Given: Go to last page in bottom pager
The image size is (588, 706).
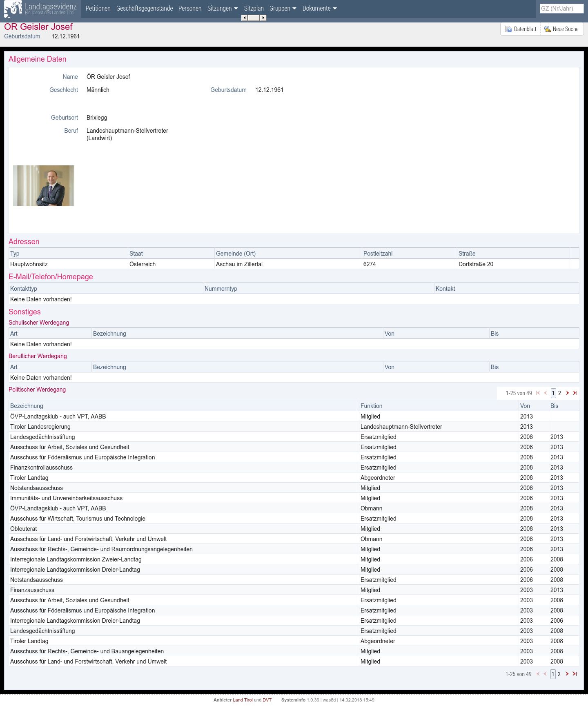Looking at the screenshot, I should [575, 674].
